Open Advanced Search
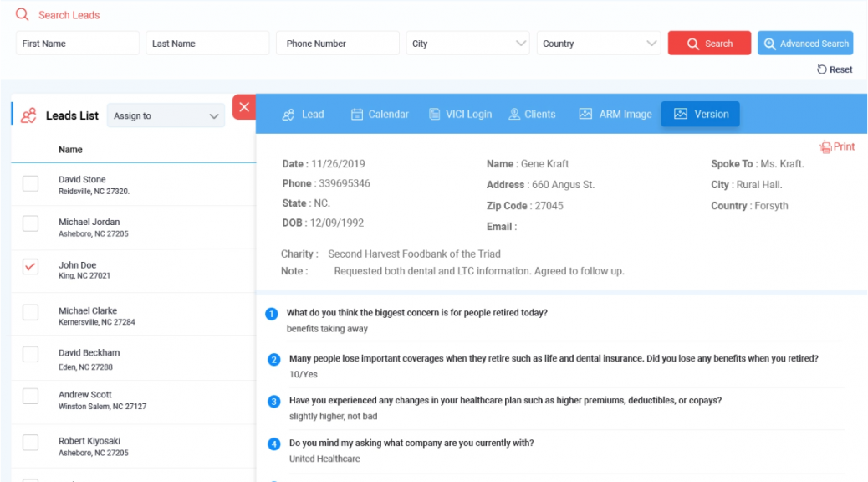 (x=805, y=44)
